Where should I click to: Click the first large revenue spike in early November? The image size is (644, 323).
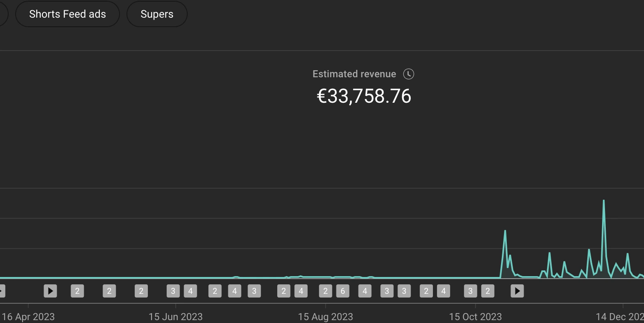(505, 231)
